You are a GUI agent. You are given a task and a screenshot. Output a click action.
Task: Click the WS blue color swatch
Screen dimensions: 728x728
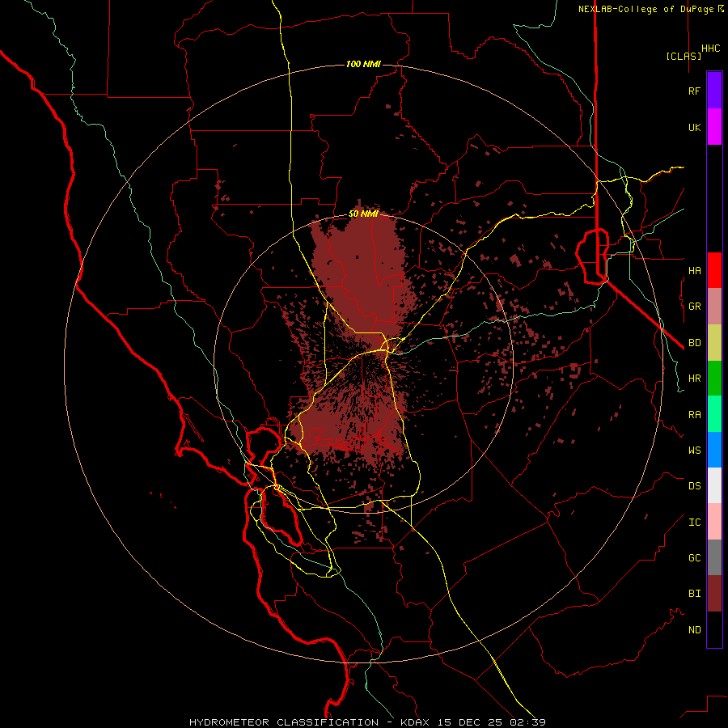(x=714, y=450)
